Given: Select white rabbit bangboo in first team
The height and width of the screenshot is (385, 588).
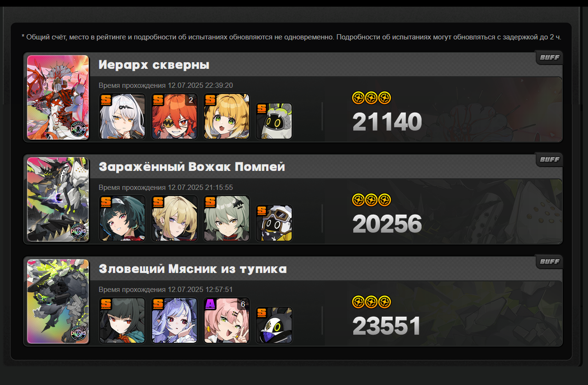Looking at the screenshot, I should pos(274,122).
